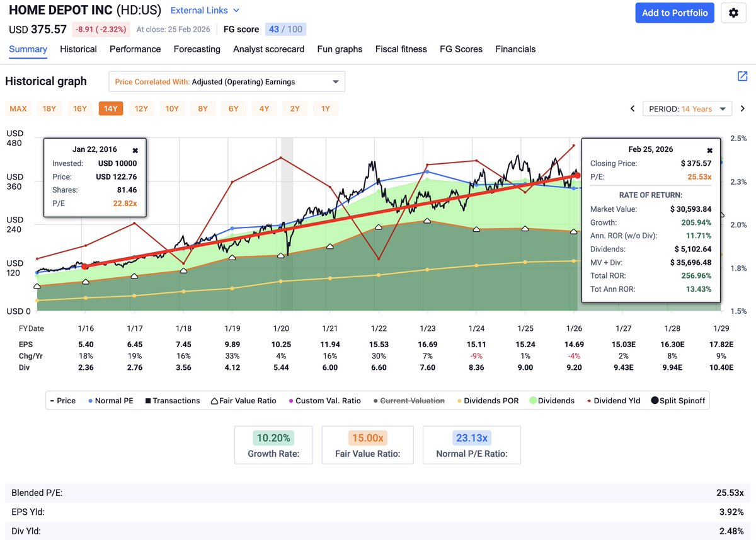
Task: Select the MAX time range
Action: [x=18, y=108]
